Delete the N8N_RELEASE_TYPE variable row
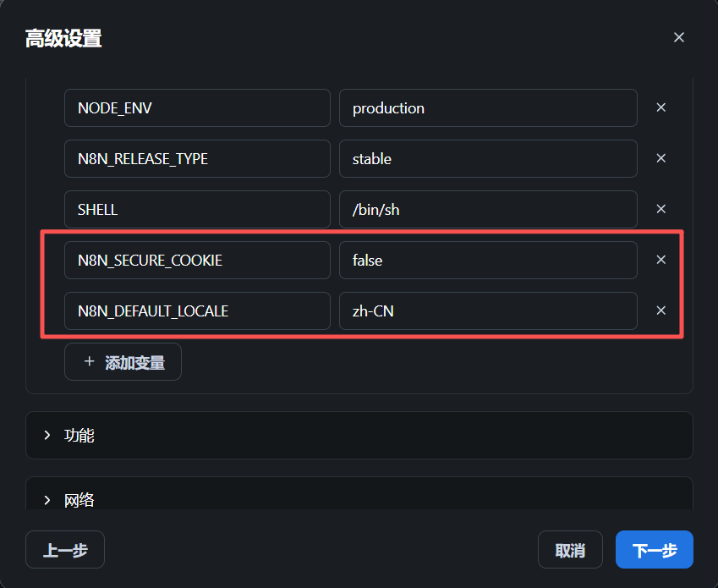718x588 pixels. (x=660, y=158)
